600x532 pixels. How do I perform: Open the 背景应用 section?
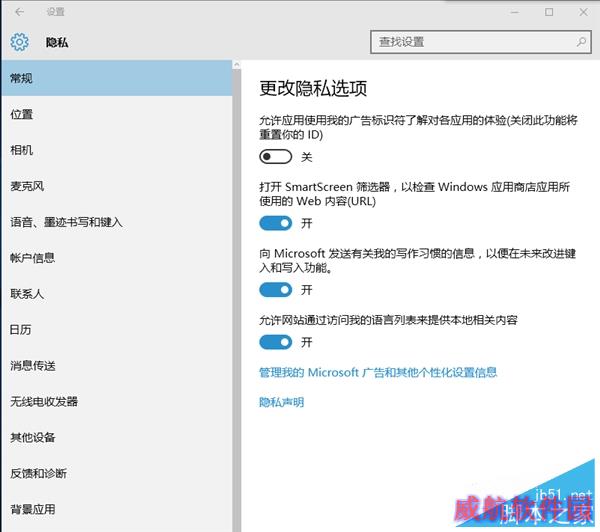click(x=117, y=509)
